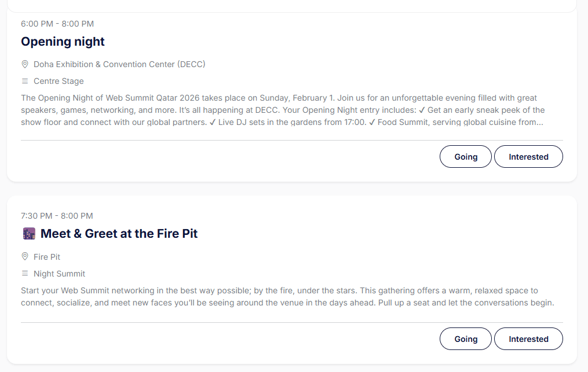The image size is (588, 372).
Task: Click the list icon next to Centre Stage
Action: (25, 81)
